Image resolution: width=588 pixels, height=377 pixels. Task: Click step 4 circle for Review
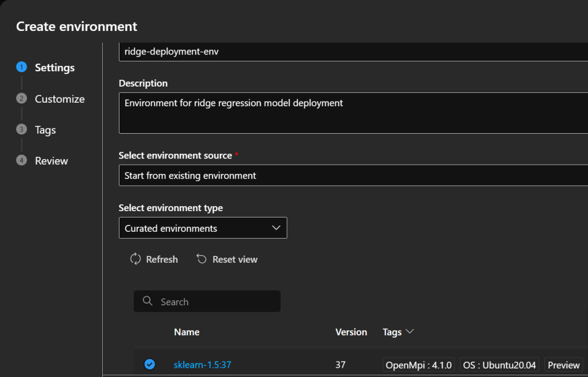(x=22, y=161)
